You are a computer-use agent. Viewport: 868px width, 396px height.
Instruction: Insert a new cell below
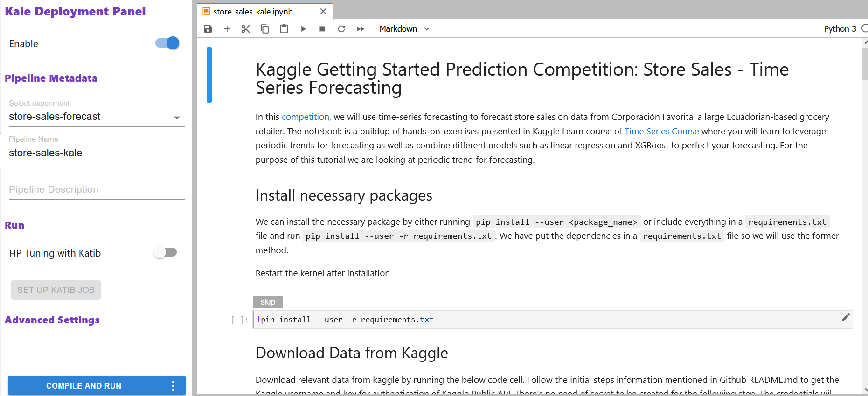227,29
